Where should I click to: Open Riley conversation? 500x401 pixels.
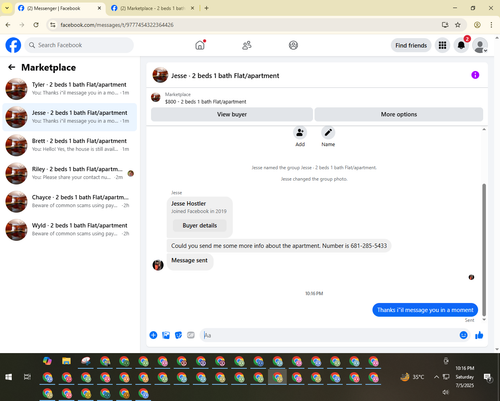click(x=70, y=173)
